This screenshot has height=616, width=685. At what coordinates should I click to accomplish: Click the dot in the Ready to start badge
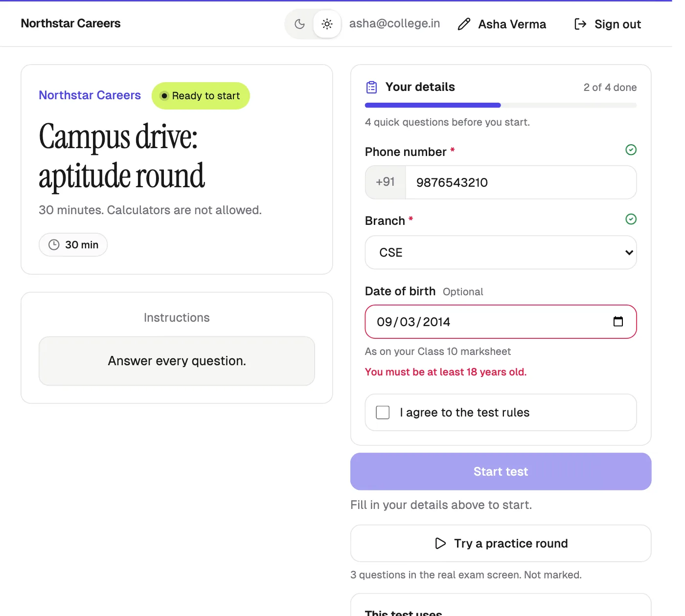tap(164, 96)
